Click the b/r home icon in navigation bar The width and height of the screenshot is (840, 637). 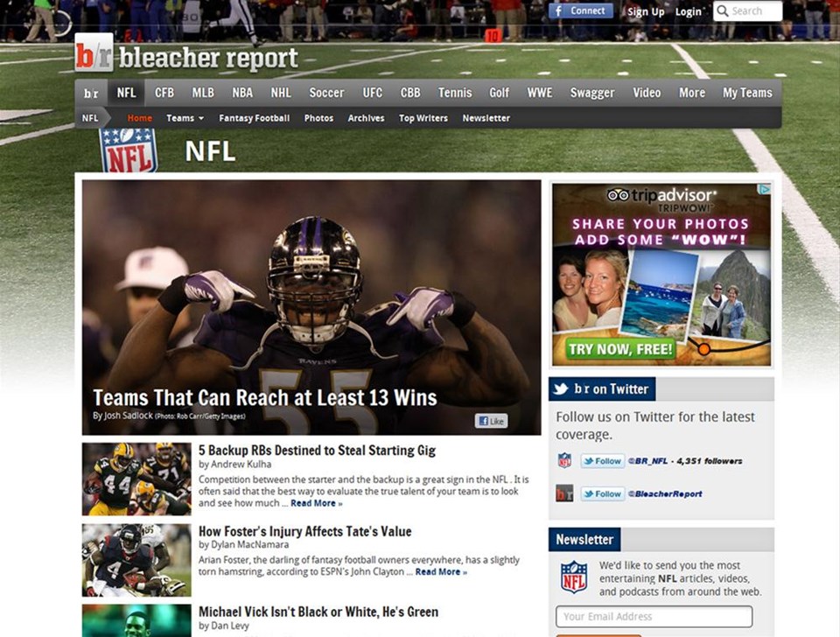tap(91, 94)
